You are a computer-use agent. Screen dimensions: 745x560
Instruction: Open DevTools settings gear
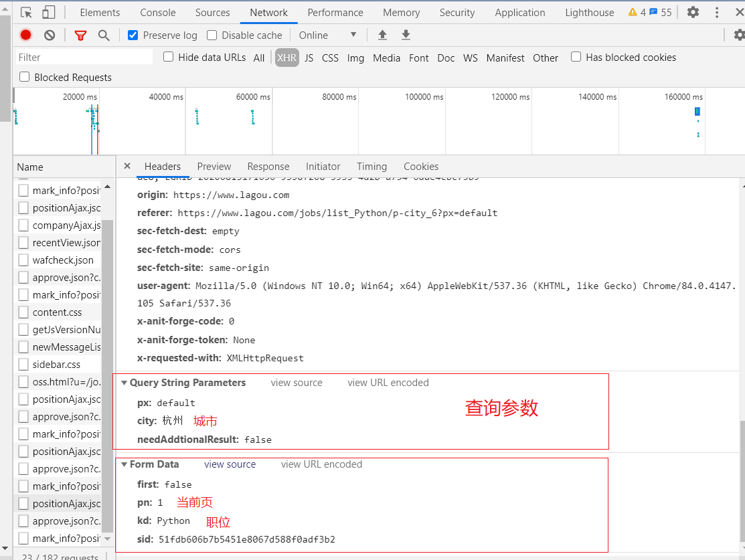[x=693, y=12]
